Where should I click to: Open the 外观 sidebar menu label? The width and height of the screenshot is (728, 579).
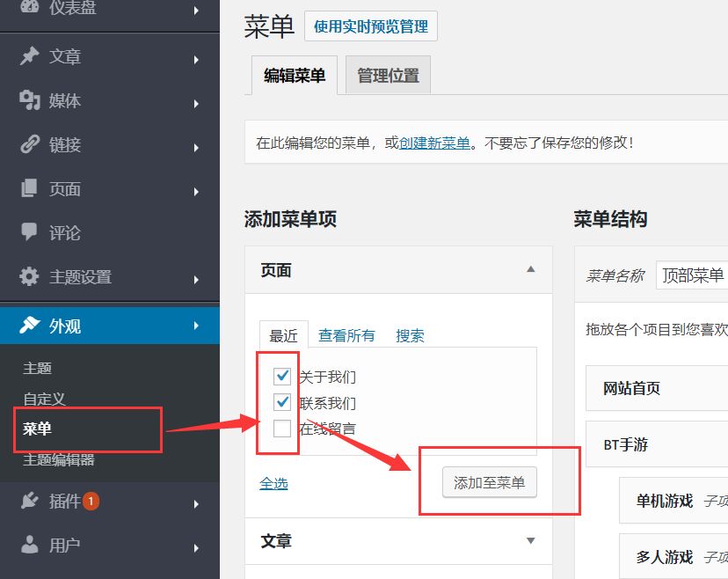click(x=65, y=326)
